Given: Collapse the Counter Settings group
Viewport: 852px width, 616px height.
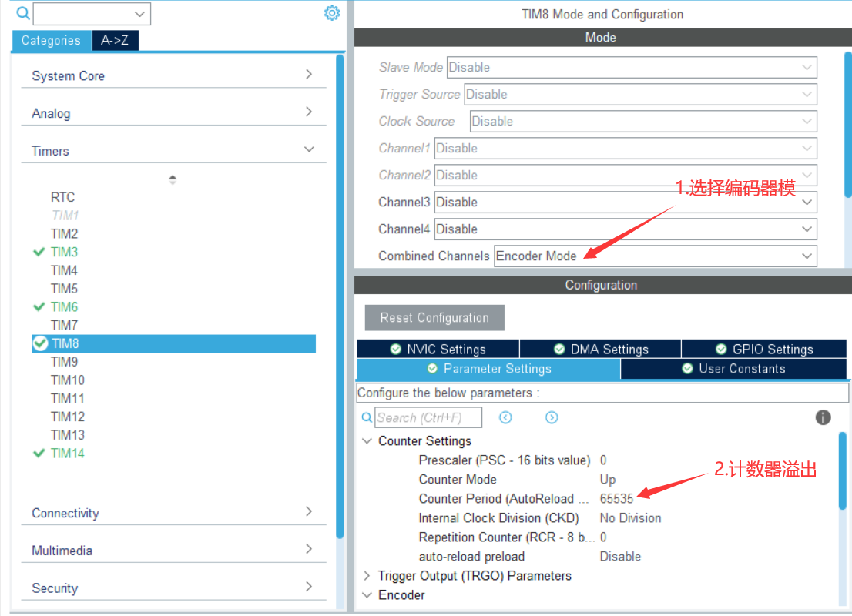Looking at the screenshot, I should 367,440.
